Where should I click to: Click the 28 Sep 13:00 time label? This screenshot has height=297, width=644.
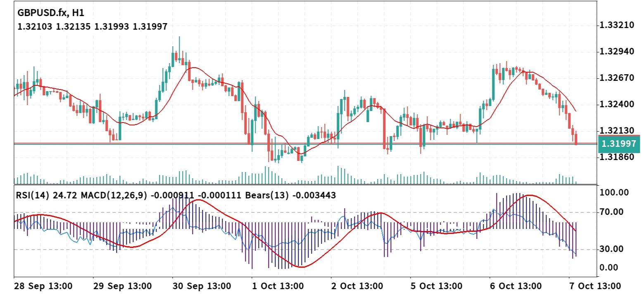pyautogui.click(x=43, y=286)
